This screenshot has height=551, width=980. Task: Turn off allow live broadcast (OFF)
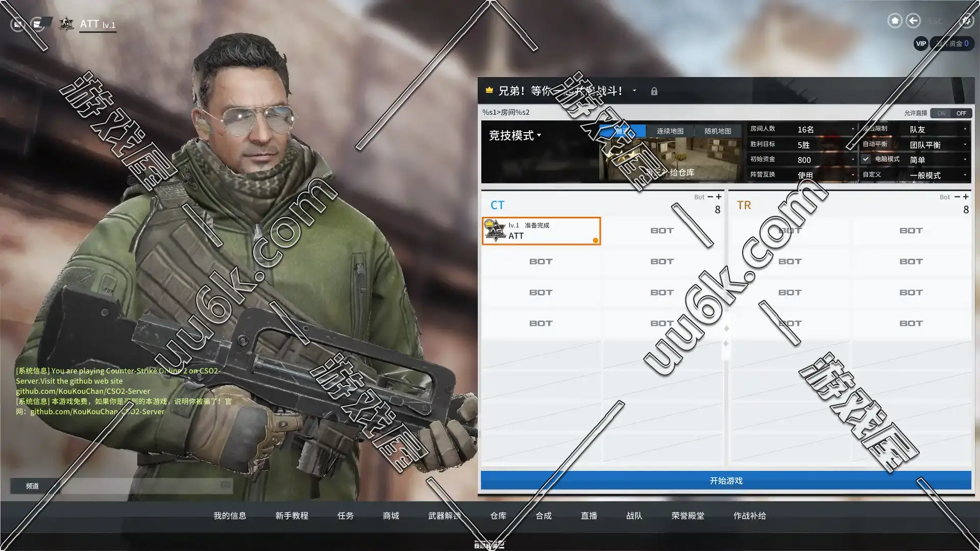[961, 113]
